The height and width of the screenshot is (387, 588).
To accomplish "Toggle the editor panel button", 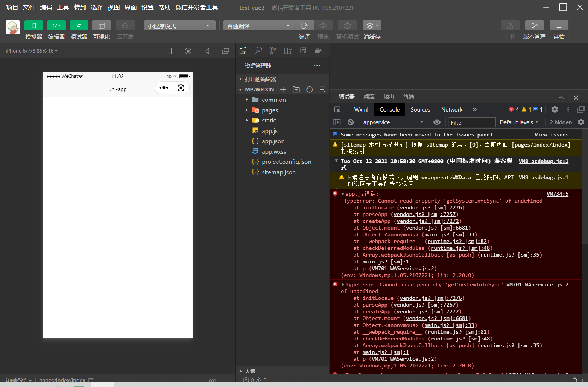I will [56, 26].
